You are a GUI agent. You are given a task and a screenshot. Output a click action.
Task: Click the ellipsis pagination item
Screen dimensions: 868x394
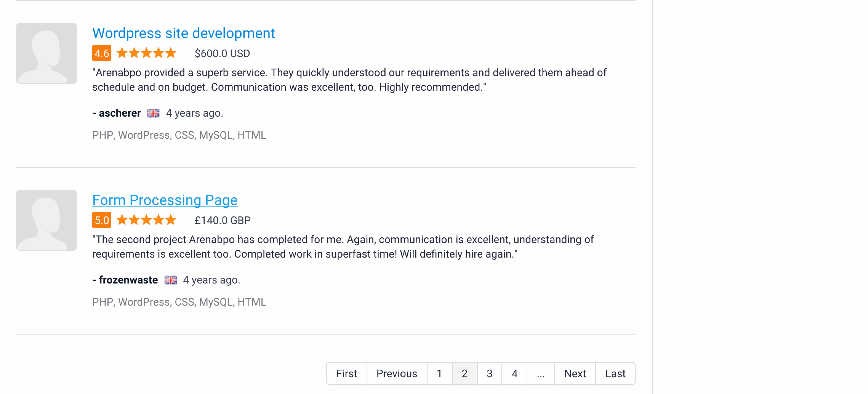(540, 373)
